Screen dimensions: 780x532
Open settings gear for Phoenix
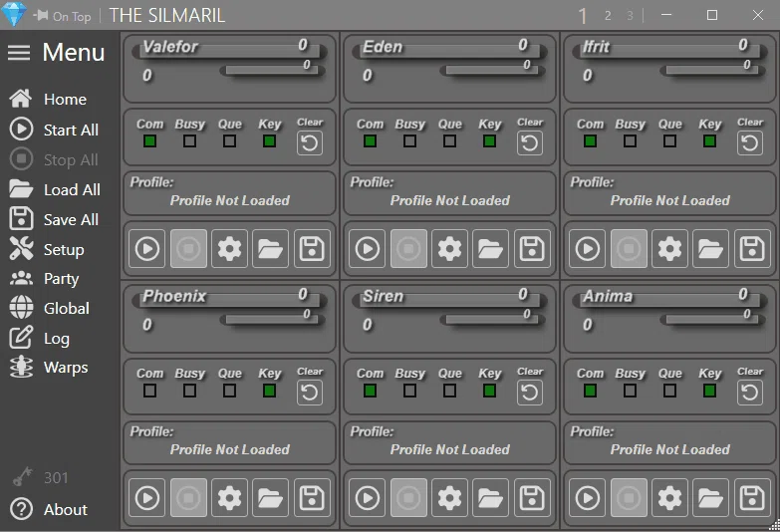(229, 498)
